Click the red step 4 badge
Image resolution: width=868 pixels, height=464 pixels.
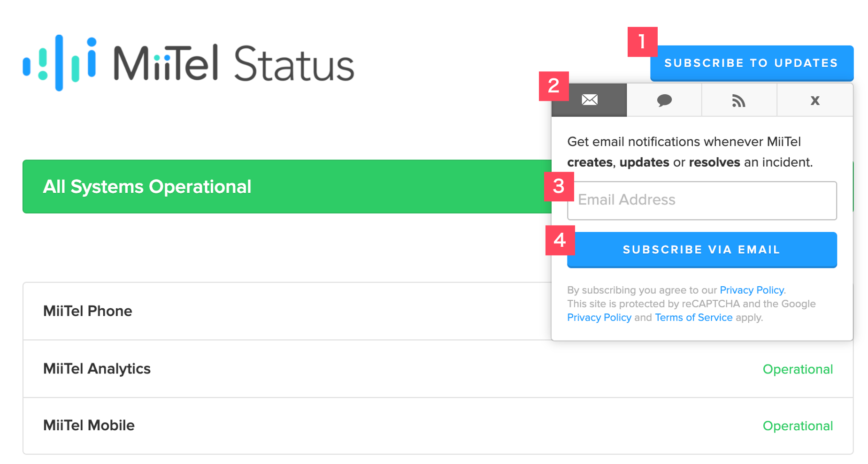click(x=560, y=240)
